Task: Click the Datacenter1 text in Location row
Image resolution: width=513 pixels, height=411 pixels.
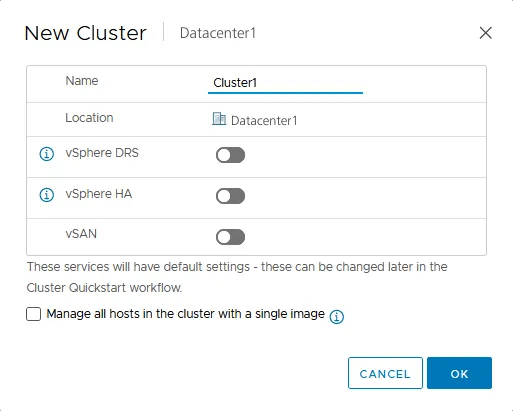Action: click(264, 121)
